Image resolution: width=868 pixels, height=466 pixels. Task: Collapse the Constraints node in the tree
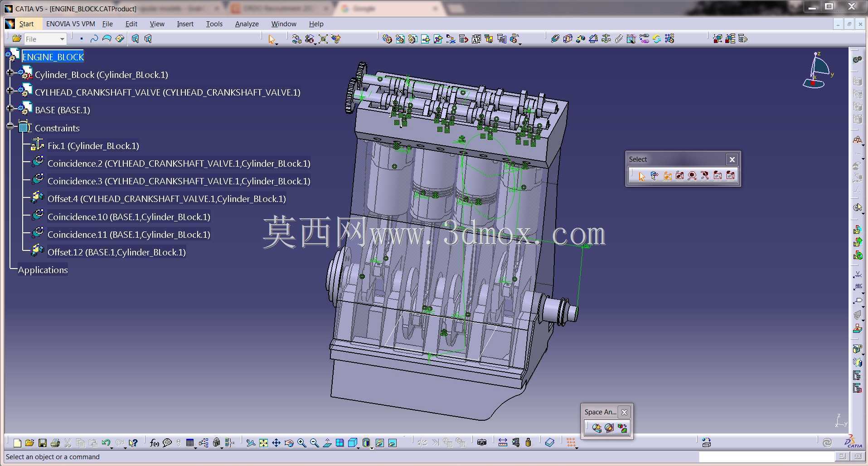point(10,126)
